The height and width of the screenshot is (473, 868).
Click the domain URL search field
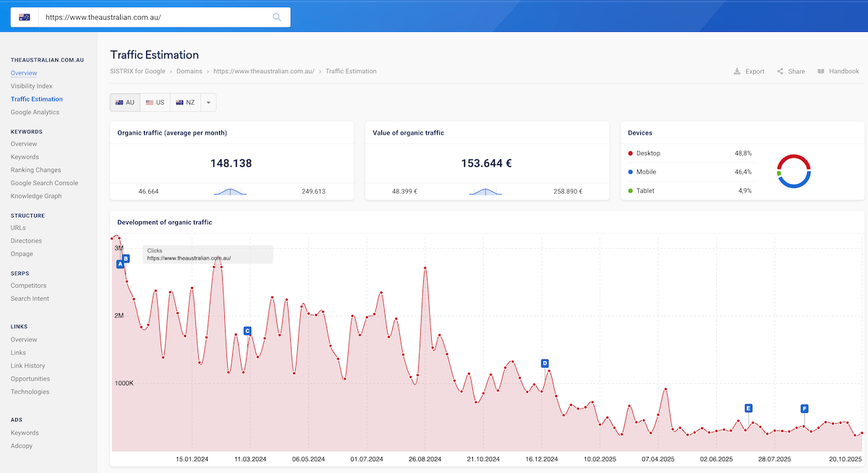point(152,17)
